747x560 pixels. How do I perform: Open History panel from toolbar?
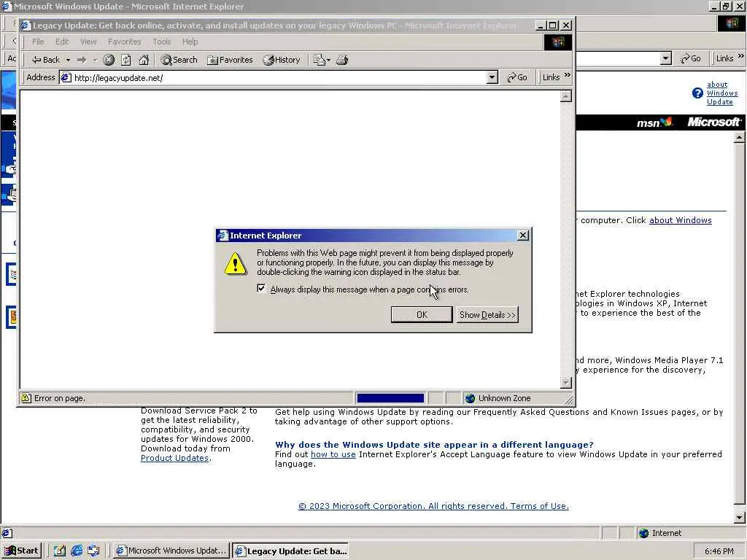click(282, 60)
